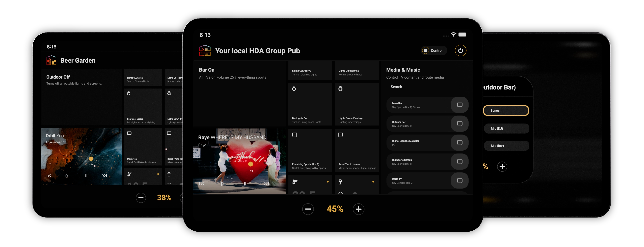The image size is (644, 247).
Task: Click the TV icon for Main Bar
Action: coord(460,105)
